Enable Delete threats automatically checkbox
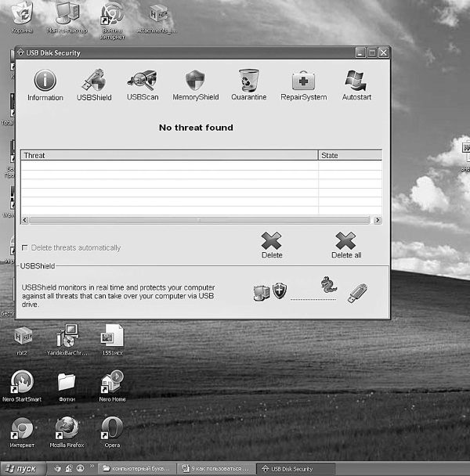The width and height of the screenshot is (470, 476). click(24, 248)
